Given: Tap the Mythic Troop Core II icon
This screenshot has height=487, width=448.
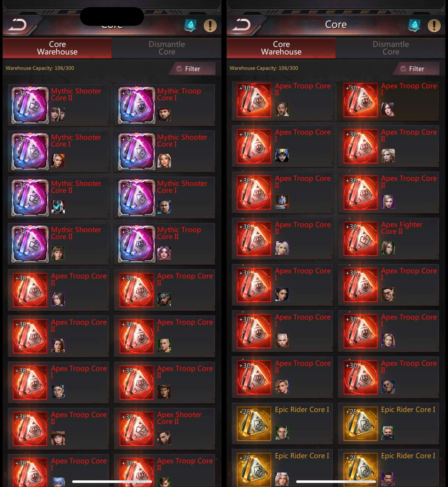Looking at the screenshot, I should pyautogui.click(x=137, y=244).
